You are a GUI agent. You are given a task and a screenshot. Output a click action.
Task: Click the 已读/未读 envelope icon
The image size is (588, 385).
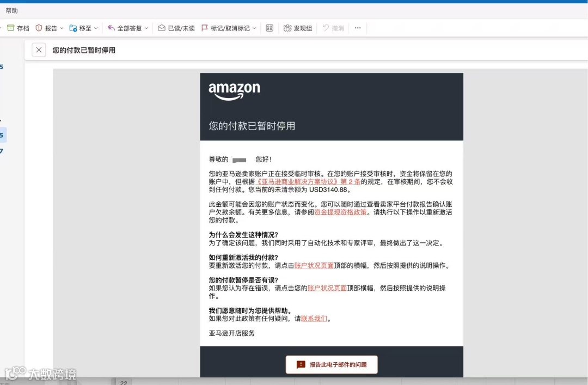[x=162, y=28]
